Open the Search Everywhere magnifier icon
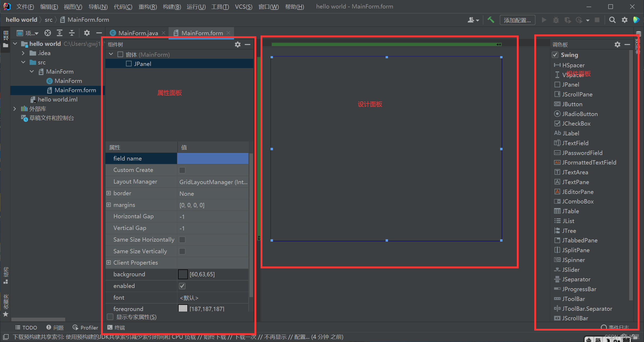The height and width of the screenshot is (342, 644). (612, 20)
